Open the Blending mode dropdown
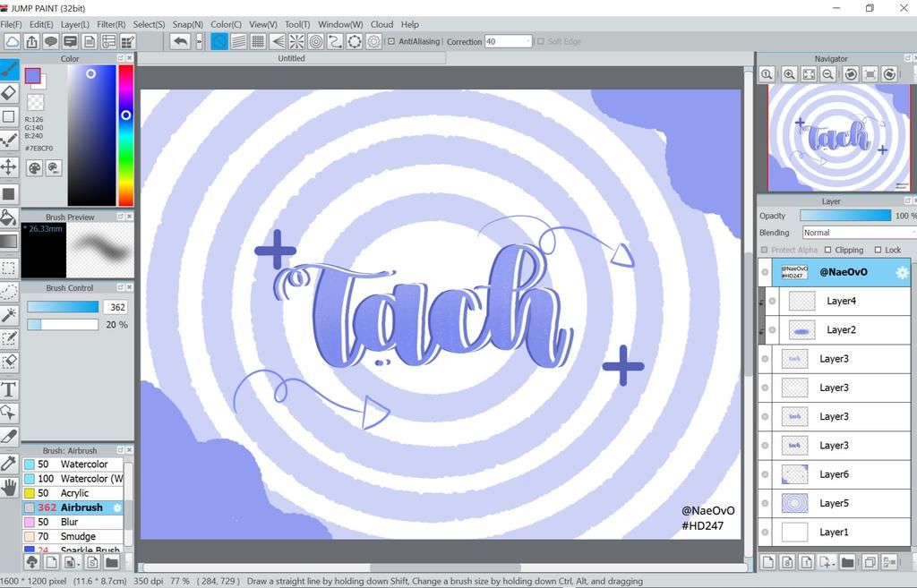 tap(859, 233)
